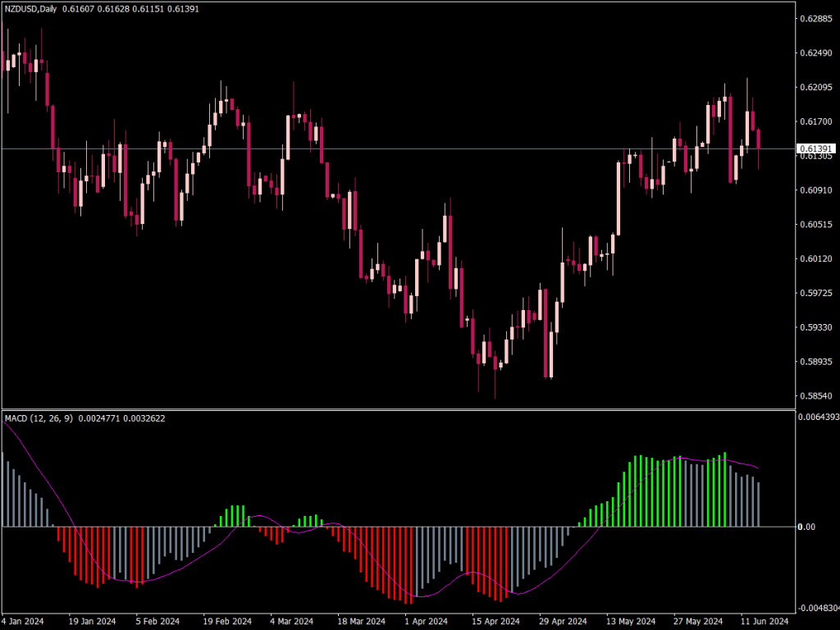Click the current price tag 0.61391
The height and width of the screenshot is (630, 840).
point(818,148)
